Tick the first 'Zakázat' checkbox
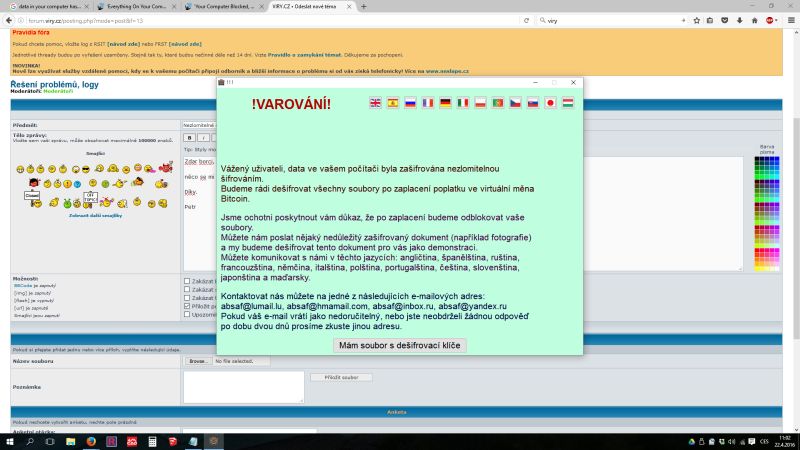This screenshot has height=450, width=800. pos(187,281)
